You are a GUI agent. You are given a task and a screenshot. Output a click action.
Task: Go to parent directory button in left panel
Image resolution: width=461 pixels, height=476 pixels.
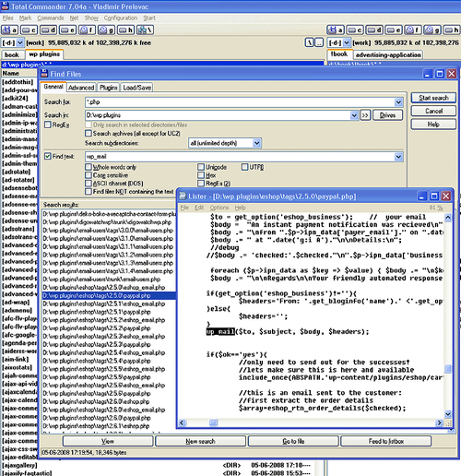[x=319, y=42]
